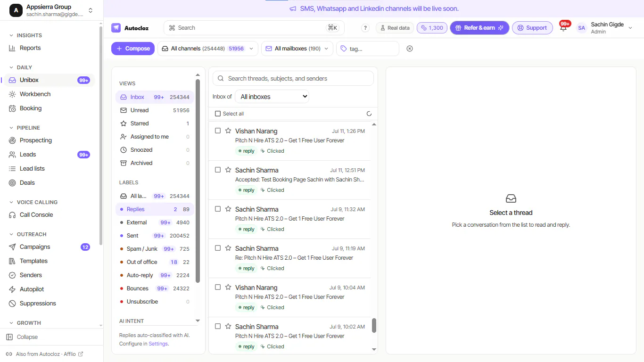Image resolution: width=644 pixels, height=362 pixels.
Task: Star the Vishan Narang Jul 9 10:04 AM thread
Action: tap(228, 287)
